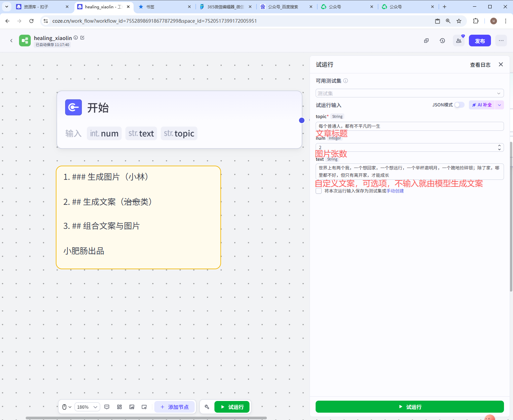
Task: Open collaborators icon in header
Action: click(459, 41)
